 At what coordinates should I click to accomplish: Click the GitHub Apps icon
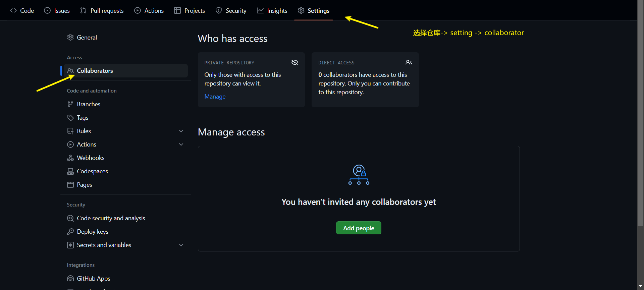coord(70,279)
